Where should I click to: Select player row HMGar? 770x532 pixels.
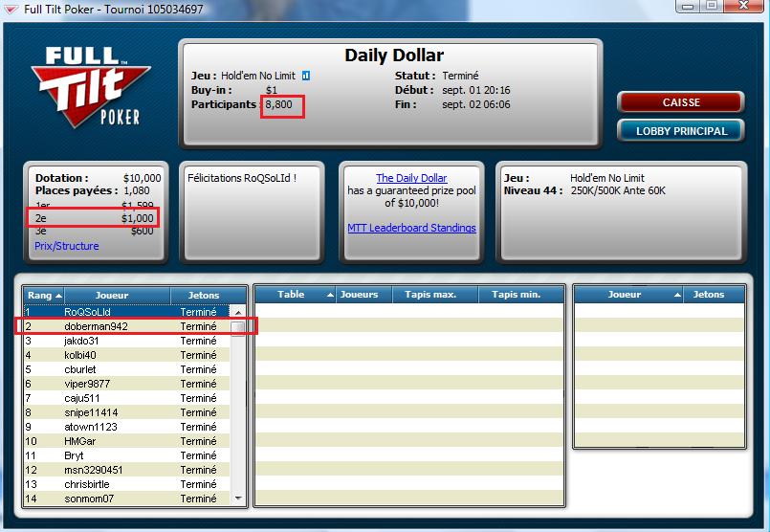pyautogui.click(x=126, y=441)
